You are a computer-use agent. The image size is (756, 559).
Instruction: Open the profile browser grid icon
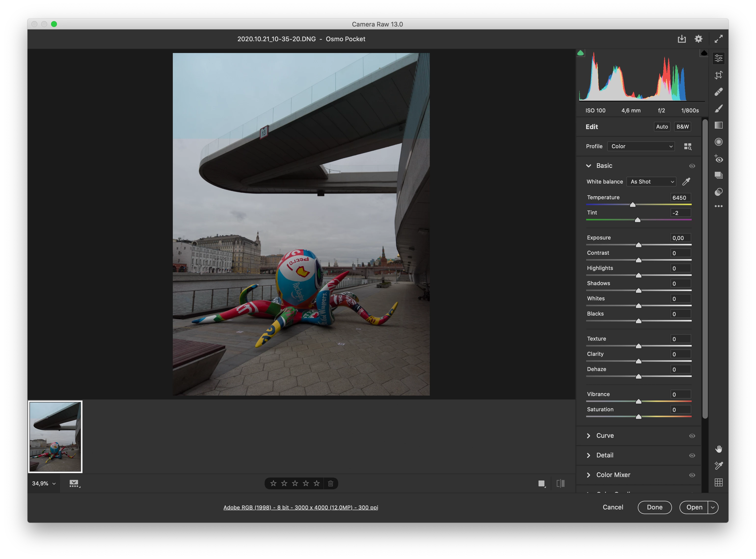pos(687,146)
